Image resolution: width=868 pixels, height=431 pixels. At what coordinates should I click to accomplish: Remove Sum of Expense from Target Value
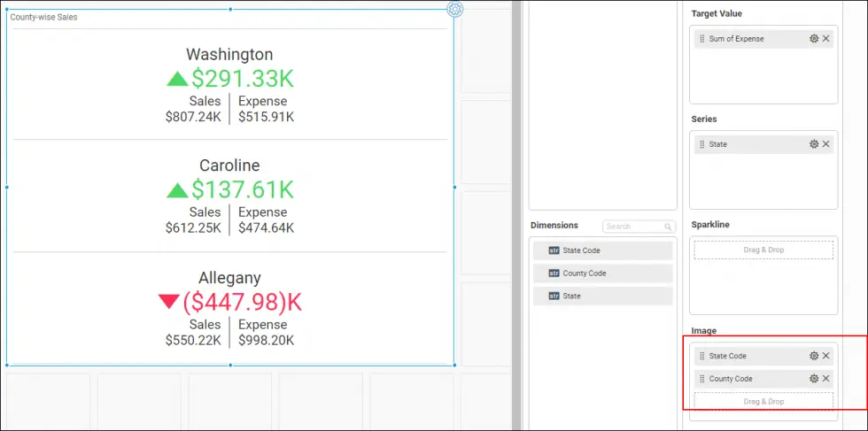point(826,39)
